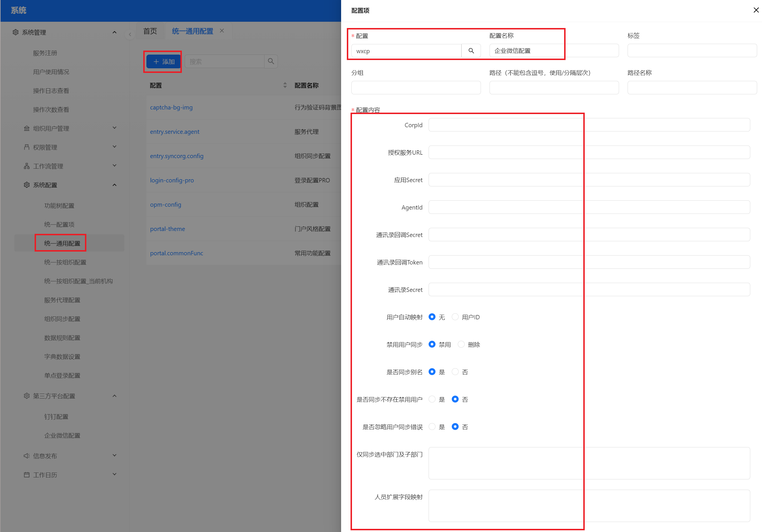Open 操作日志查看 menu item
Screen dimensions: 762x532
(51, 91)
